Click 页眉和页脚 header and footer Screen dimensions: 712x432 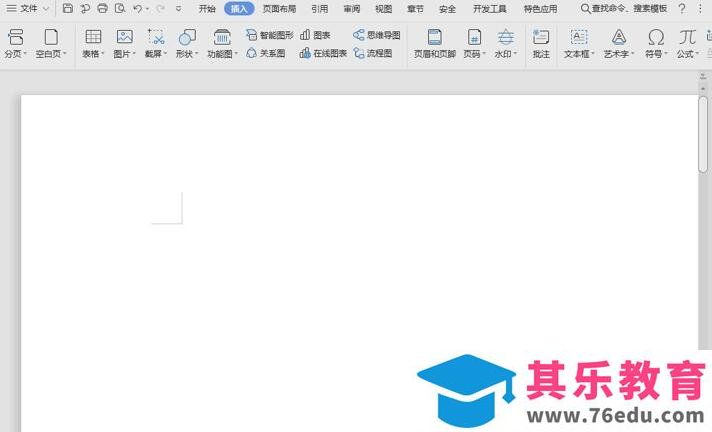(435, 44)
